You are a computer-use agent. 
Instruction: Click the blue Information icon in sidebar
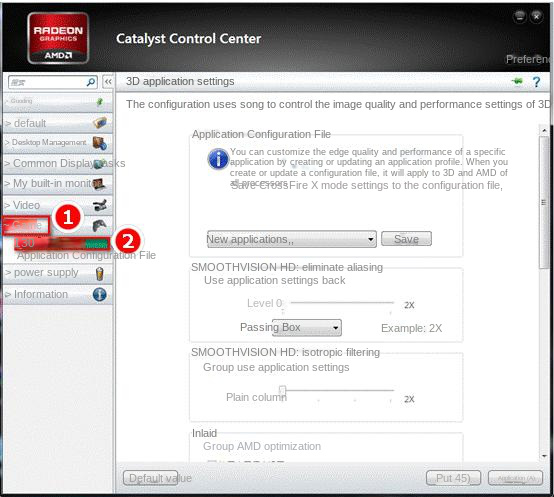pos(100,294)
